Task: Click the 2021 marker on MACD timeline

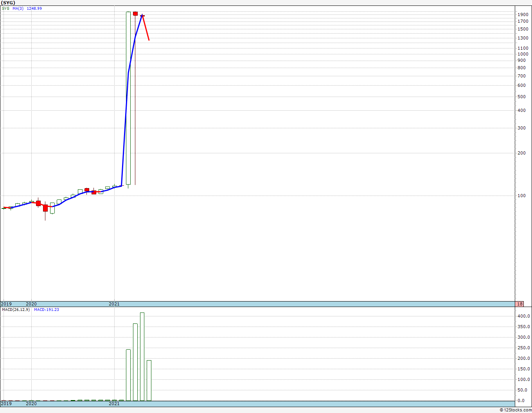Action: click(114, 404)
